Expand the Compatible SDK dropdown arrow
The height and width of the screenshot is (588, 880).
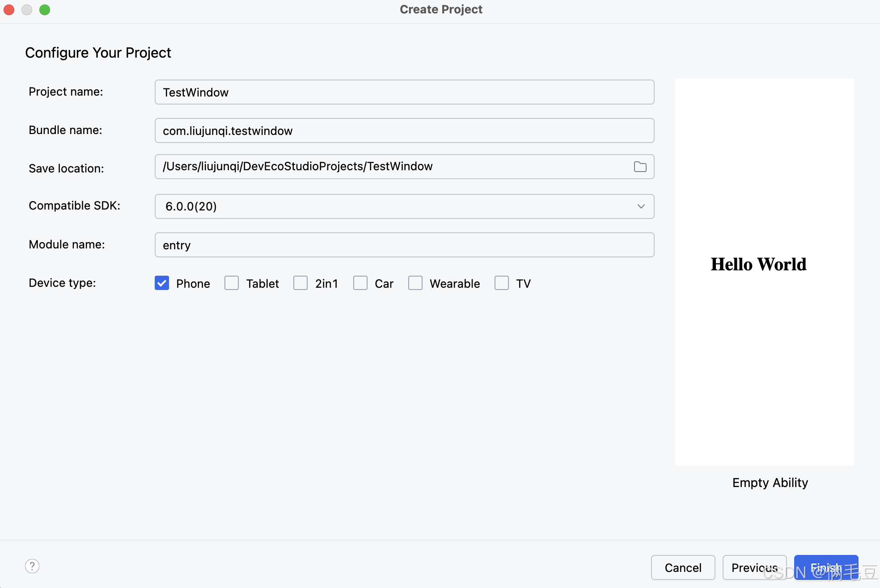(x=641, y=206)
